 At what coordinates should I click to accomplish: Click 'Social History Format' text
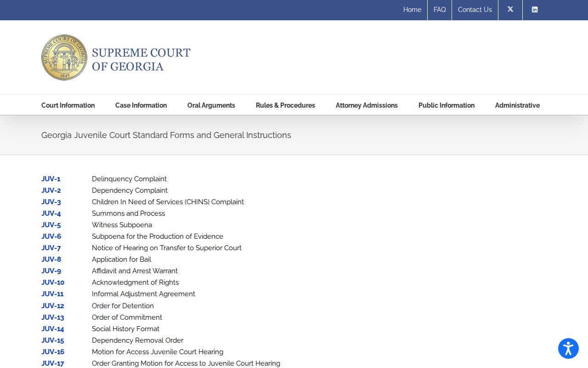click(x=125, y=329)
